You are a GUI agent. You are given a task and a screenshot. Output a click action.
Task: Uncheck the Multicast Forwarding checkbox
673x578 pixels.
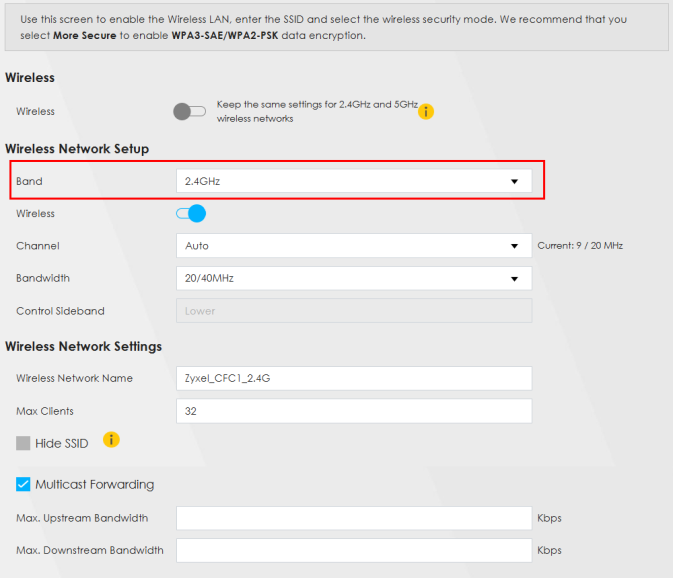(23, 484)
